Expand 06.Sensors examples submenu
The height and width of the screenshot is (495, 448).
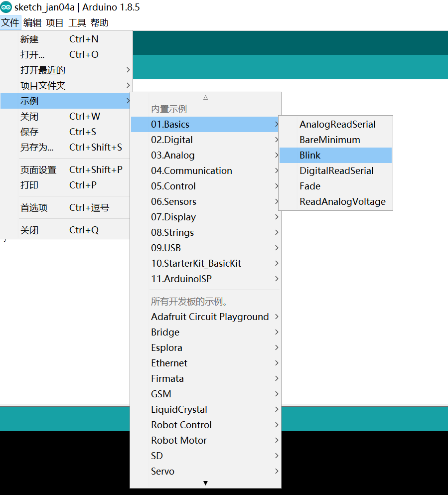tap(205, 202)
